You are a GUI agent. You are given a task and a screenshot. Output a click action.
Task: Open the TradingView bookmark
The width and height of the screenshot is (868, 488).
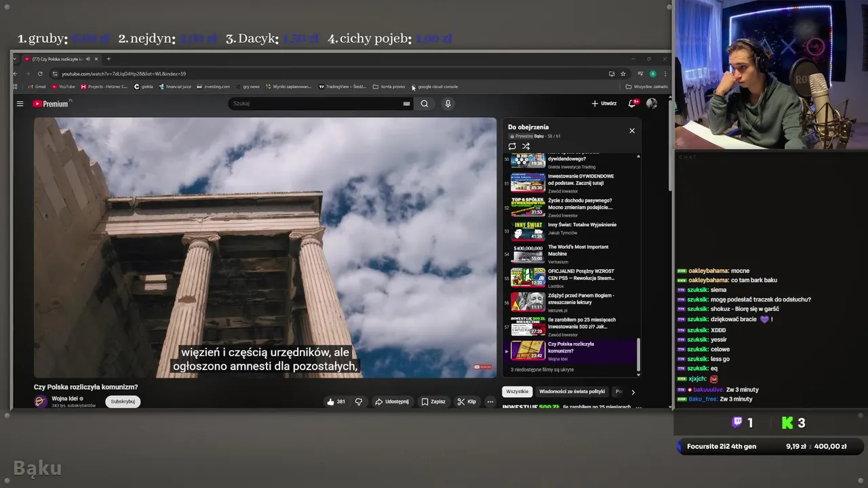[342, 87]
